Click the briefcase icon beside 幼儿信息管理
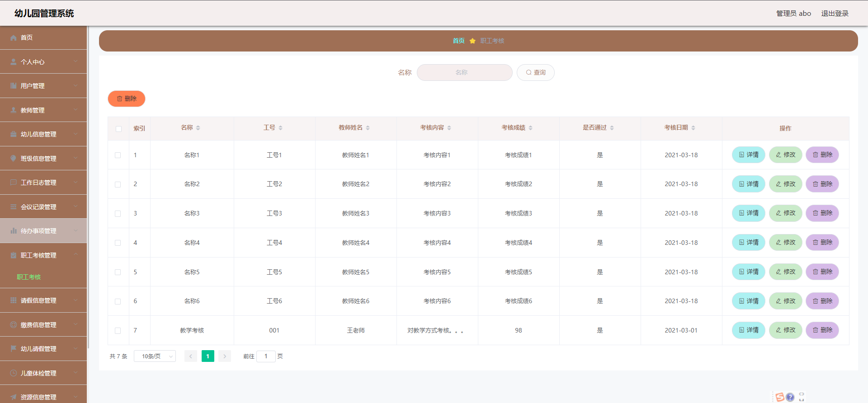This screenshot has height=403, width=868. 14,134
